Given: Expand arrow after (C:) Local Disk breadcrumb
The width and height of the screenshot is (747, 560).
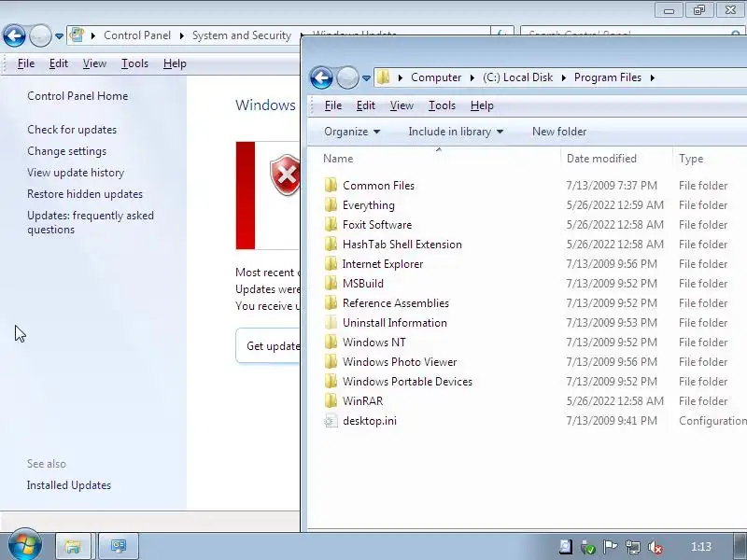Looking at the screenshot, I should click(564, 77).
